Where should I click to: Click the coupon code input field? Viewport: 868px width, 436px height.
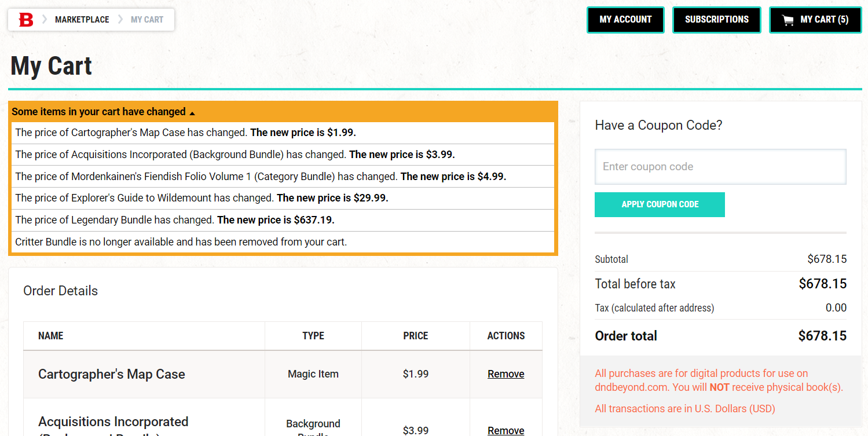point(720,167)
